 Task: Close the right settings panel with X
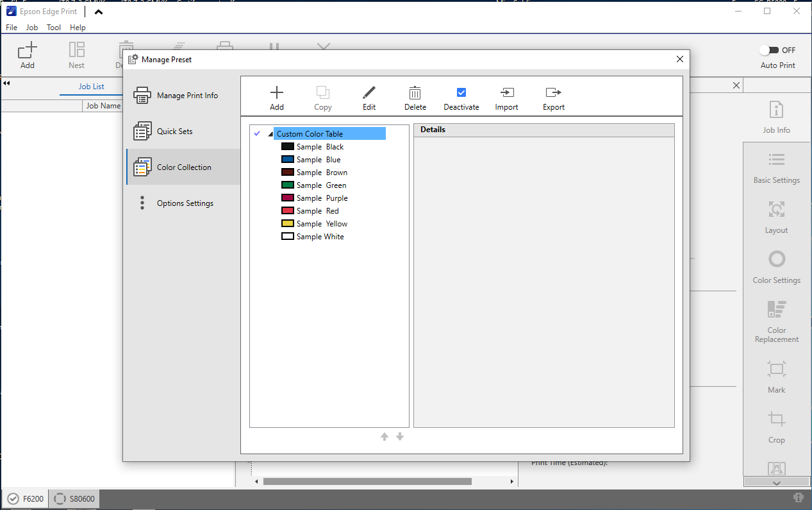[736, 85]
